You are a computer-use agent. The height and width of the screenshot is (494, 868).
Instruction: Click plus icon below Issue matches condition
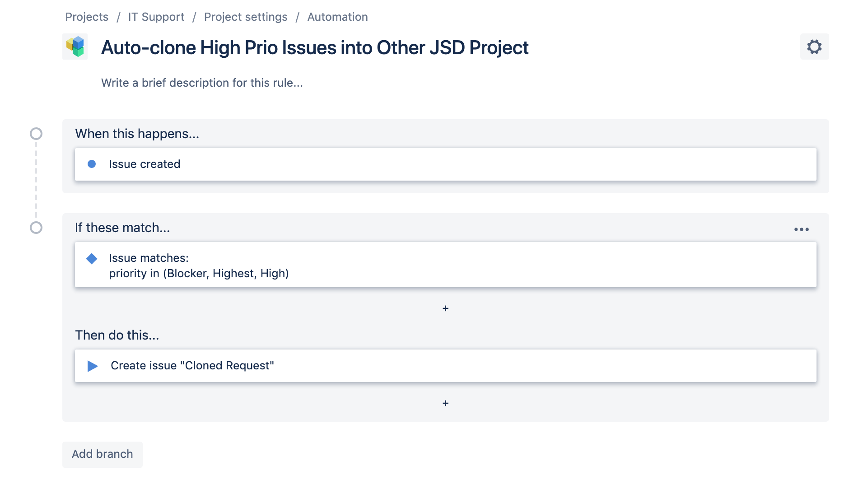point(445,308)
